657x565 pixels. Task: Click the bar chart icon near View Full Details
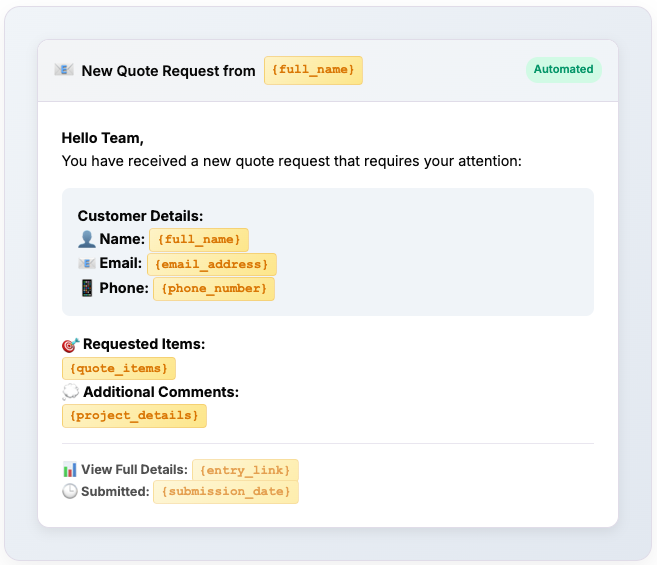pos(70,469)
